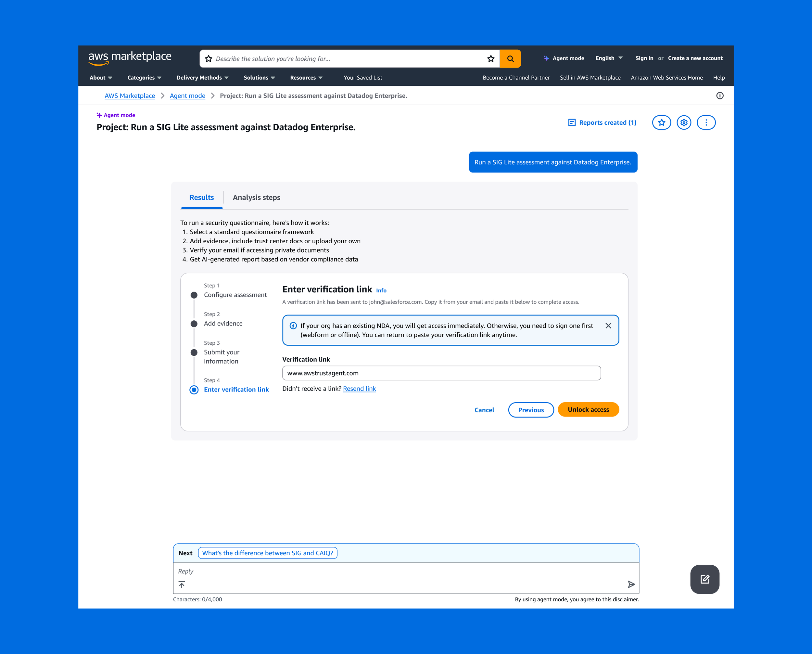Image resolution: width=812 pixels, height=654 pixels.
Task: Click the info icon in NDA alert
Action: pyautogui.click(x=293, y=326)
